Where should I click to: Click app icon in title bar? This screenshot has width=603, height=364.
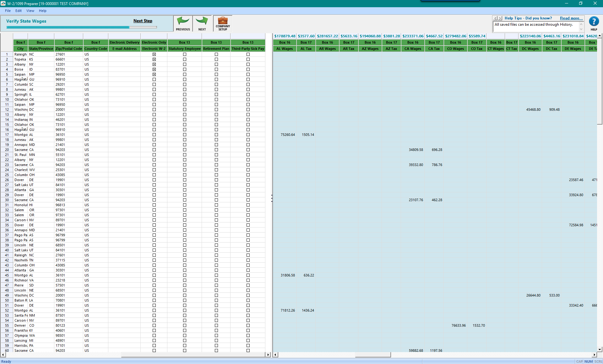click(3, 3)
